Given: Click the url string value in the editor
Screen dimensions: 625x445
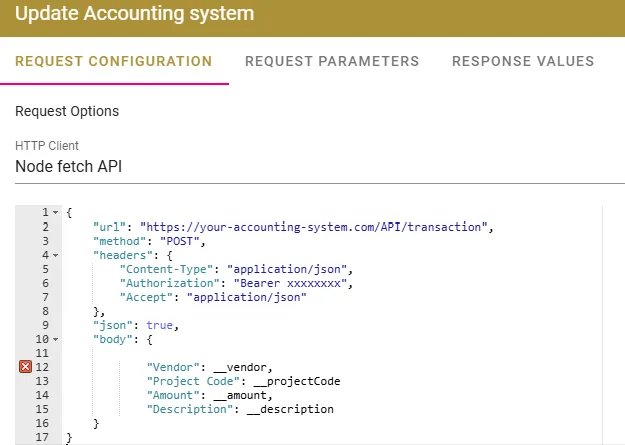Looking at the screenshot, I should click(x=314, y=227).
